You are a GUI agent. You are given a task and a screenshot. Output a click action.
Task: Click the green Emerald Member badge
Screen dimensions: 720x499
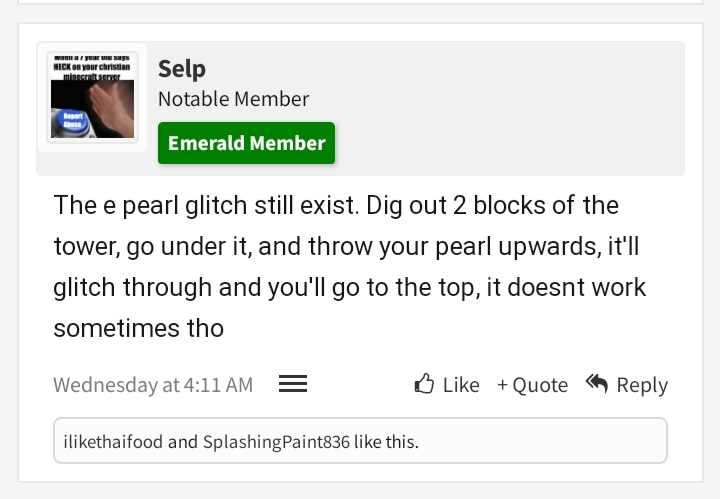click(x=247, y=143)
